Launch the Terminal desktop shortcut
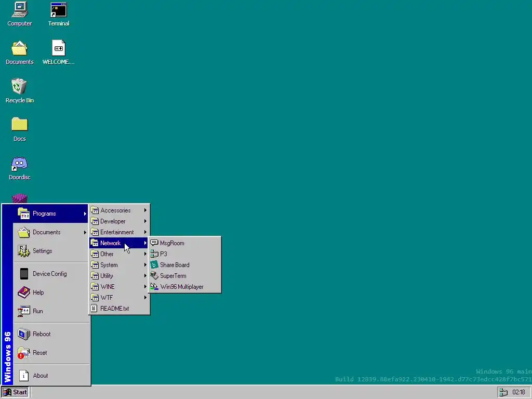Screen dimensions: 532x399 pyautogui.click(x=58, y=14)
